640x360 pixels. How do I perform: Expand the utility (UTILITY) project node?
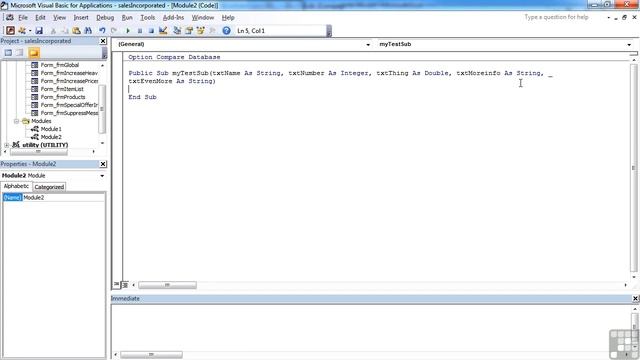click(x=6, y=145)
